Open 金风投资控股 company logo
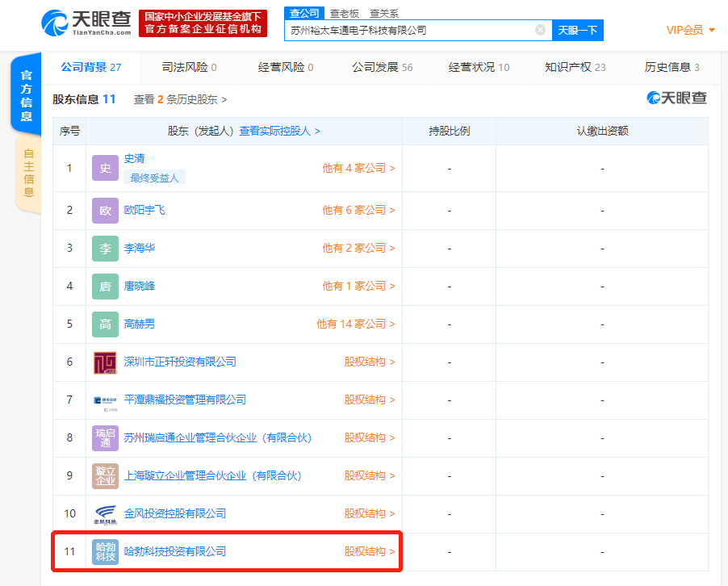The height and width of the screenshot is (586, 728). coord(106,514)
